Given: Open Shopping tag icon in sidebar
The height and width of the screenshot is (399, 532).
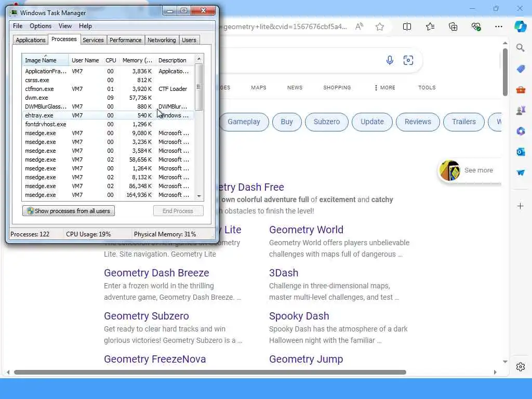Looking at the screenshot, I should pyautogui.click(x=521, y=69).
